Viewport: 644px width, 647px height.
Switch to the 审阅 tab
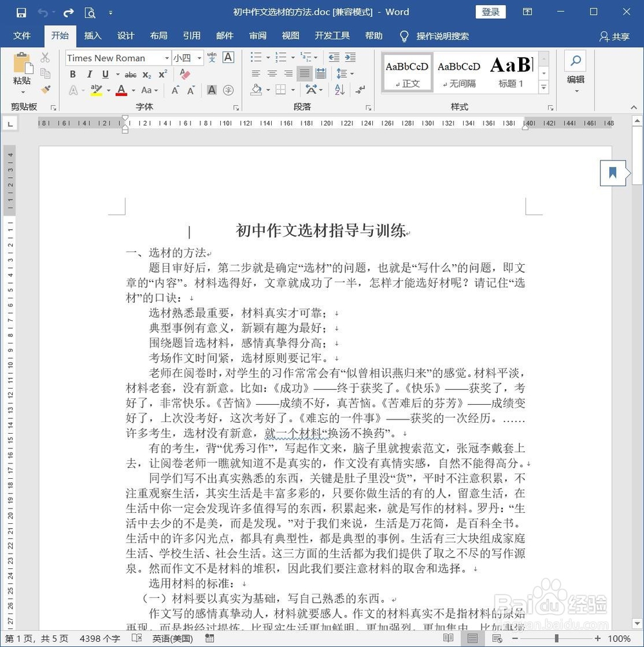click(x=258, y=36)
